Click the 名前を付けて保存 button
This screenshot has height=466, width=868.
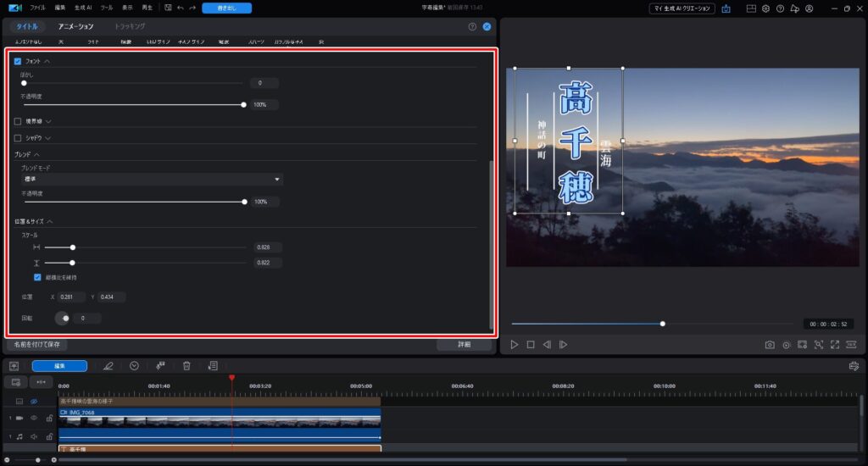click(36, 345)
